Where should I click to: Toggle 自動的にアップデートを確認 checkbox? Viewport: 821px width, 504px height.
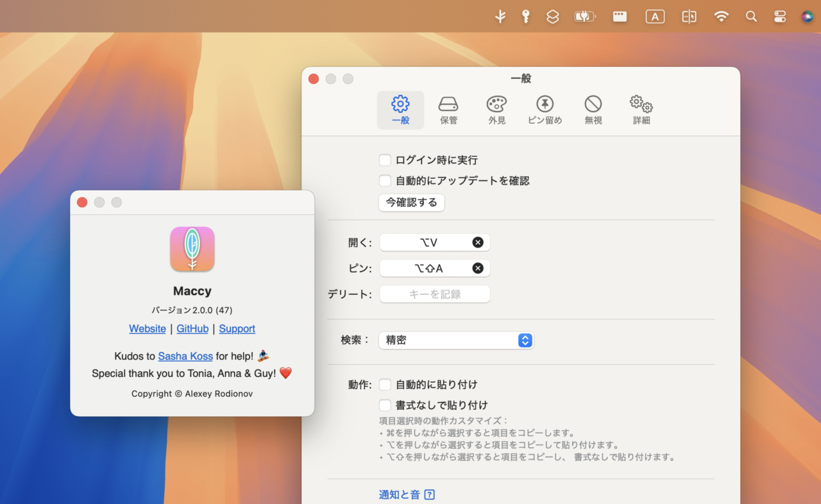coord(385,181)
